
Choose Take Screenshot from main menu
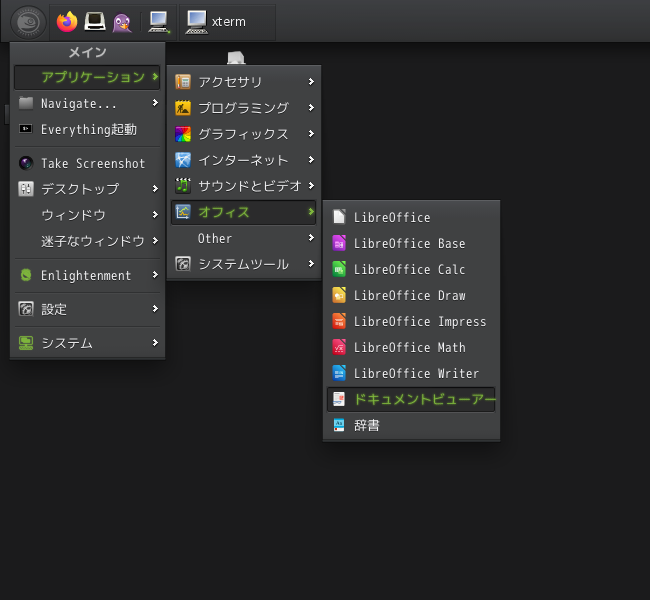87,163
